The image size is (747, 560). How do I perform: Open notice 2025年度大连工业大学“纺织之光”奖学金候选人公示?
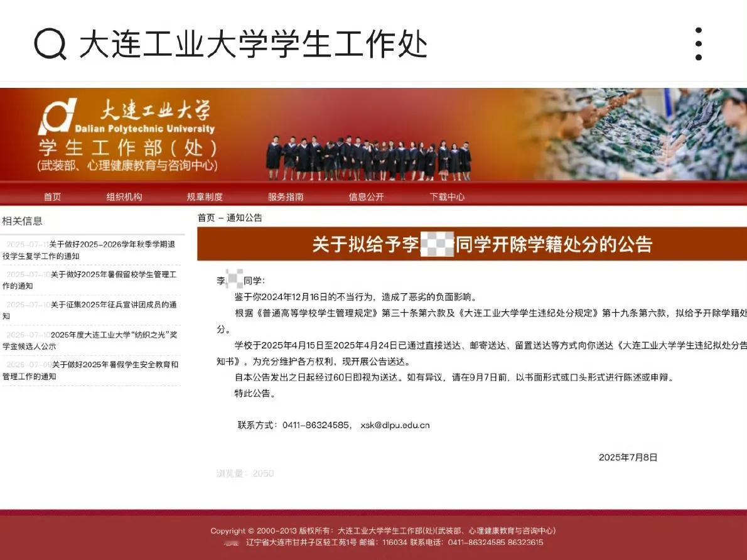tap(90, 340)
